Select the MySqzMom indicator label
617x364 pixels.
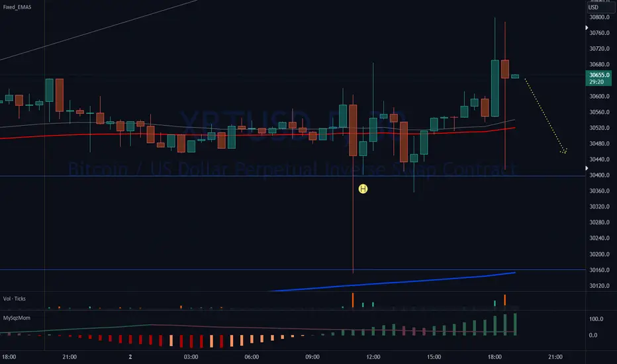coord(17,318)
